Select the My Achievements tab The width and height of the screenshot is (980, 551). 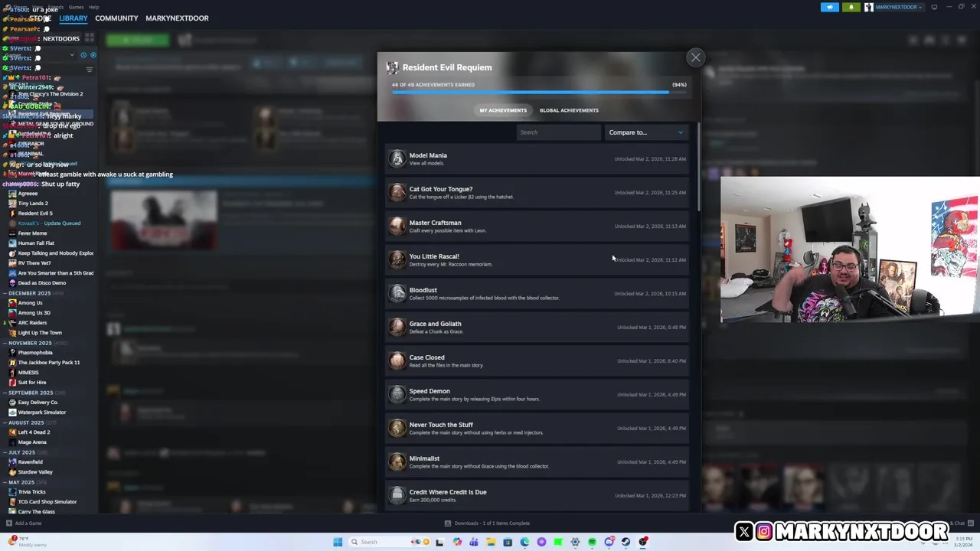click(x=503, y=110)
